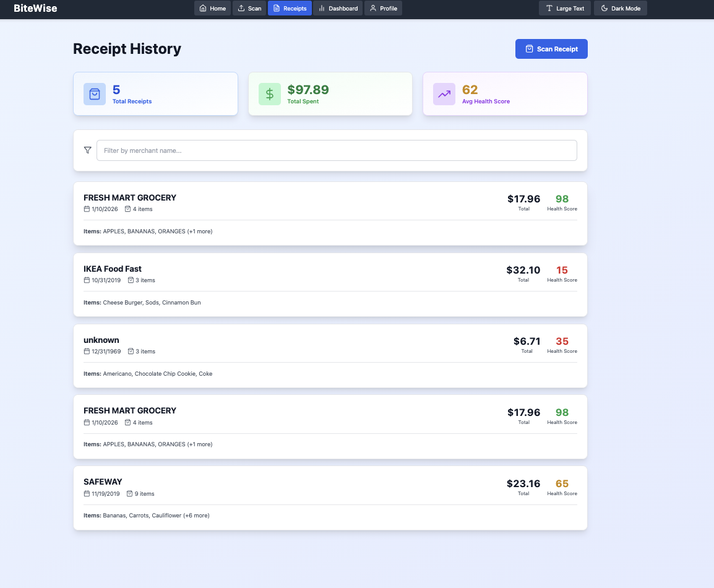Click the calendar icon beside 10/31/2019
This screenshot has height=588, width=714.
pyautogui.click(x=87, y=280)
